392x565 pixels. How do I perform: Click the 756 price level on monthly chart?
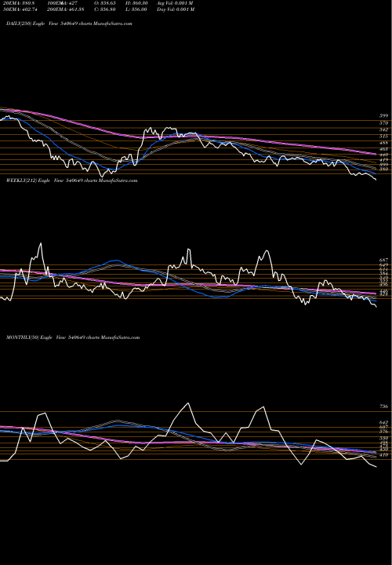point(383,406)
